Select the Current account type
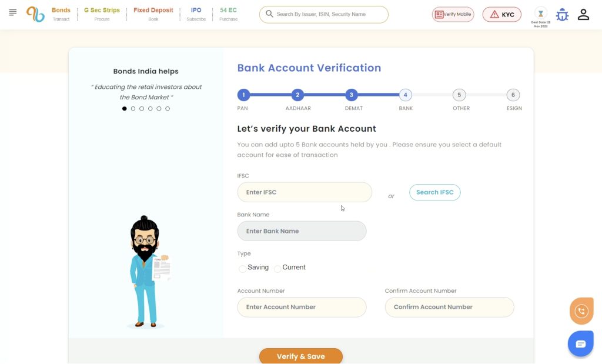602x364 pixels. [x=277, y=268]
